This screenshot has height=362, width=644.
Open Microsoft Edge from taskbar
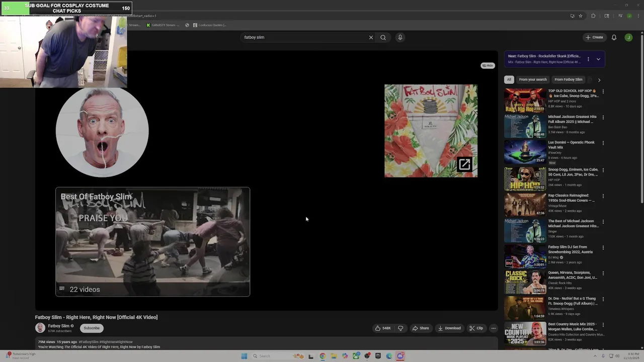click(389, 356)
